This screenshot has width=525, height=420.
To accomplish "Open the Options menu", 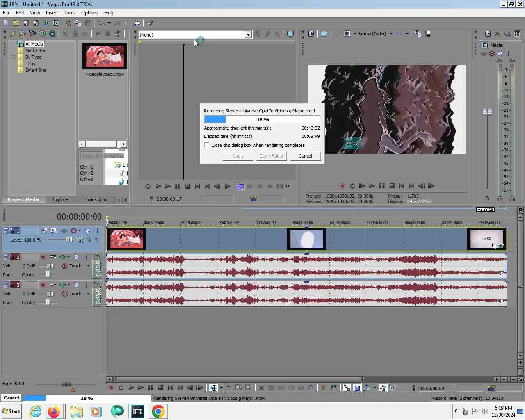I will [x=89, y=13].
